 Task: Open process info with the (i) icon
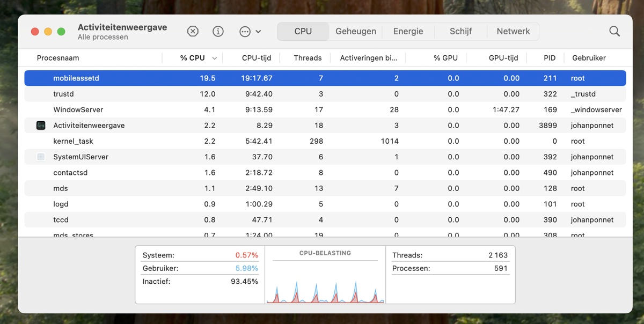[218, 31]
